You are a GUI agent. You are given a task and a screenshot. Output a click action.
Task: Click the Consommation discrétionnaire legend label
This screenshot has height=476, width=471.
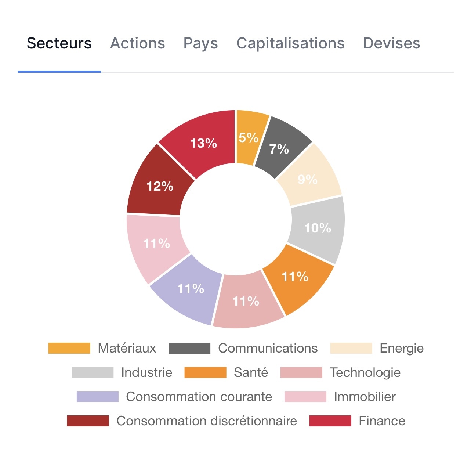(207, 421)
